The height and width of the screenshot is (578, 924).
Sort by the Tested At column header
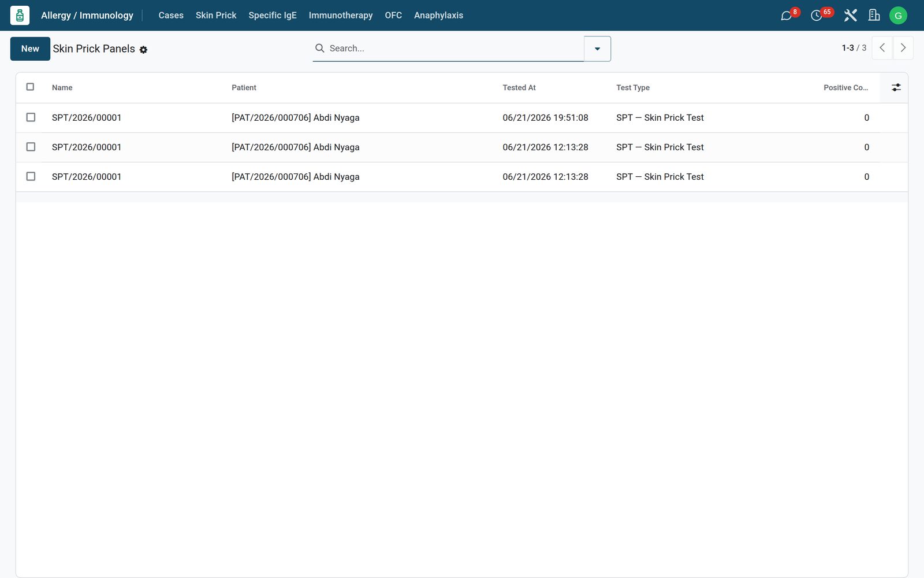519,88
